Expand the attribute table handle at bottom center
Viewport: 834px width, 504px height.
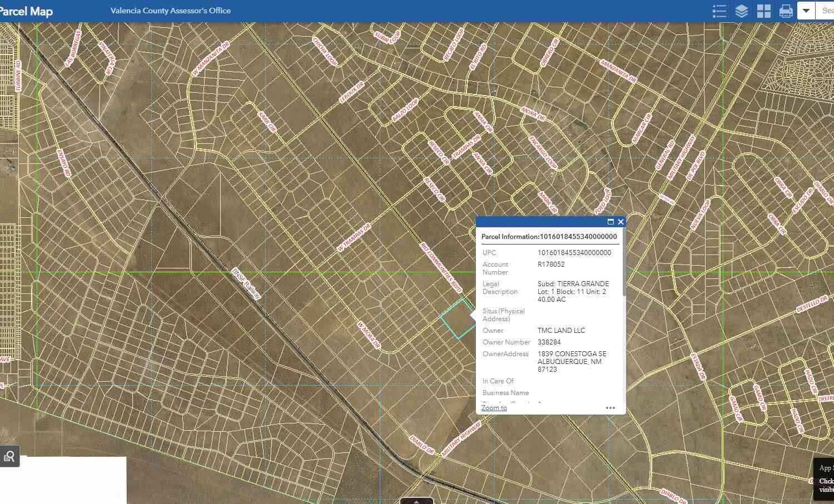pyautogui.click(x=416, y=501)
